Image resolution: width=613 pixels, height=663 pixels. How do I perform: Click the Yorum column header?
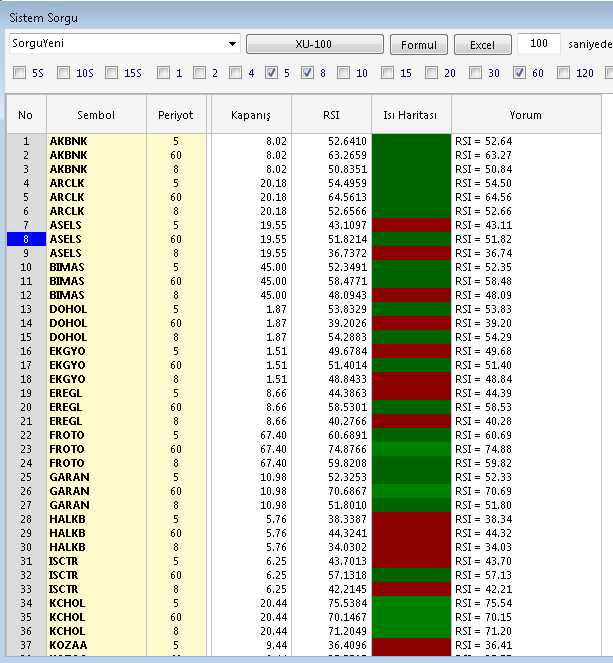[x=526, y=115]
